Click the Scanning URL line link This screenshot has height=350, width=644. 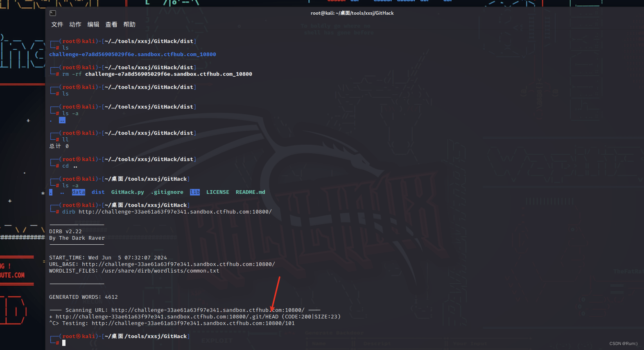[208, 310]
